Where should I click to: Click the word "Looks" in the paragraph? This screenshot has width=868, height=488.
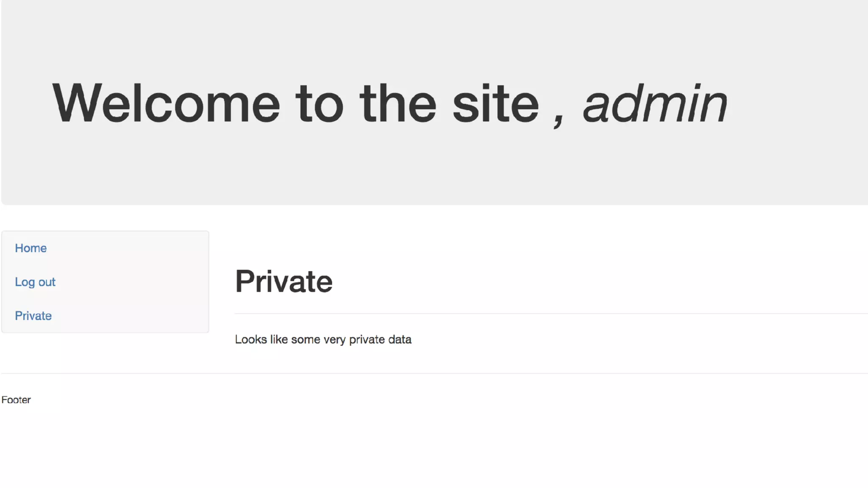(251, 340)
